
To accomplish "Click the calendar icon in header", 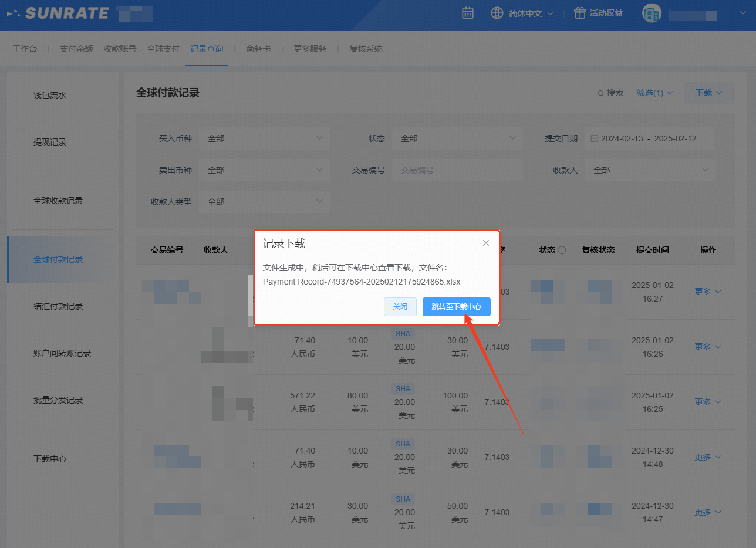I will tap(467, 13).
